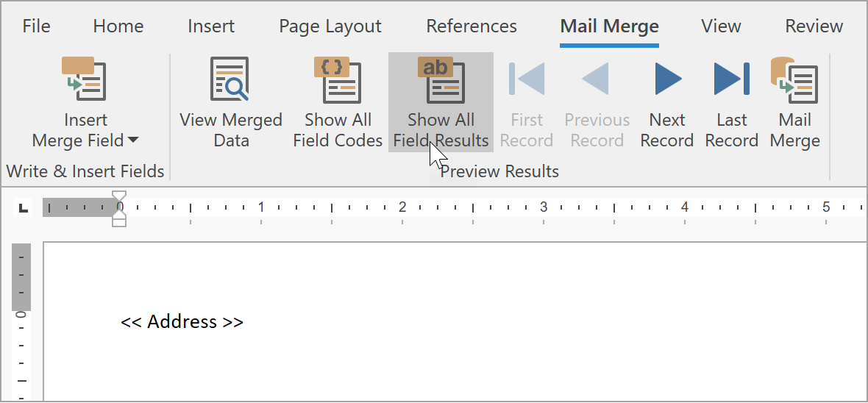Click the greyed First Record icon
This screenshot has height=403, width=868.
click(526, 79)
